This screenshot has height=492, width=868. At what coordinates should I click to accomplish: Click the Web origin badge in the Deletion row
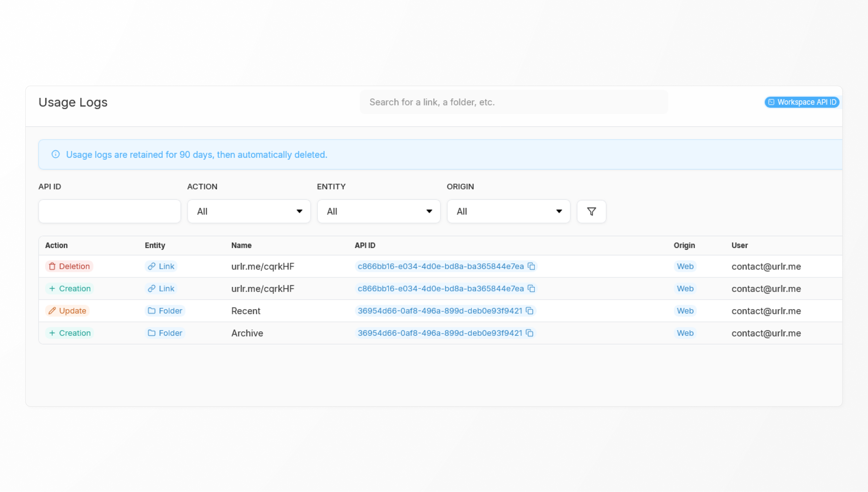pyautogui.click(x=685, y=266)
